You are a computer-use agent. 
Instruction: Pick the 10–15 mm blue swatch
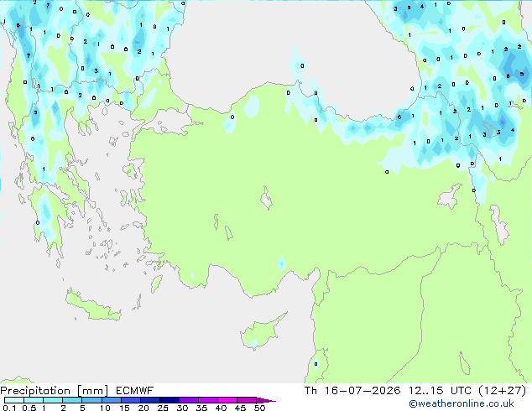point(111,400)
